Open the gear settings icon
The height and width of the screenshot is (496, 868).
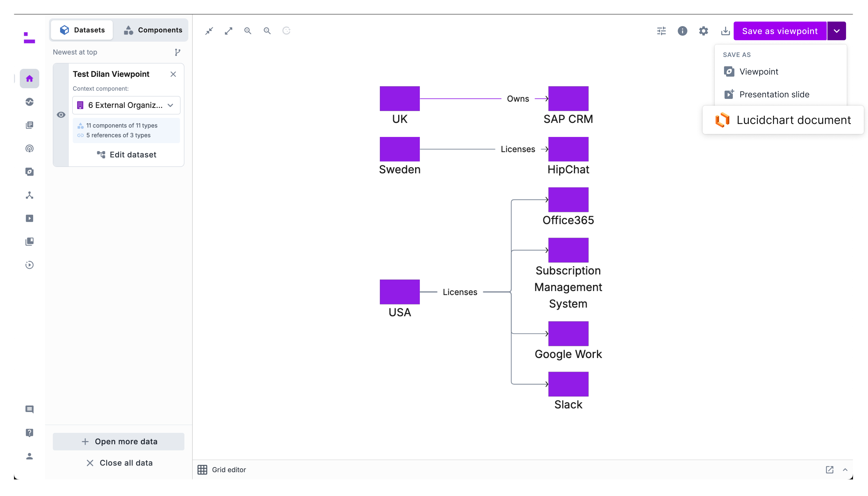click(704, 31)
